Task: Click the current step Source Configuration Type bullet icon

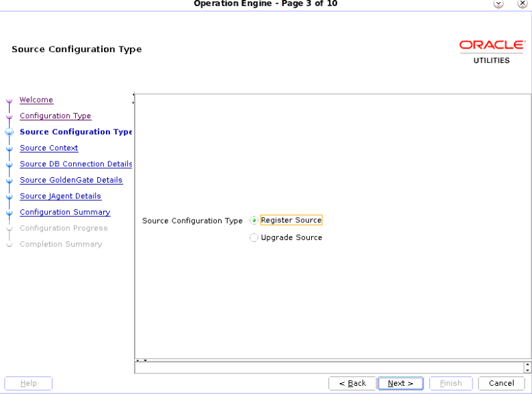Action: tap(9, 132)
